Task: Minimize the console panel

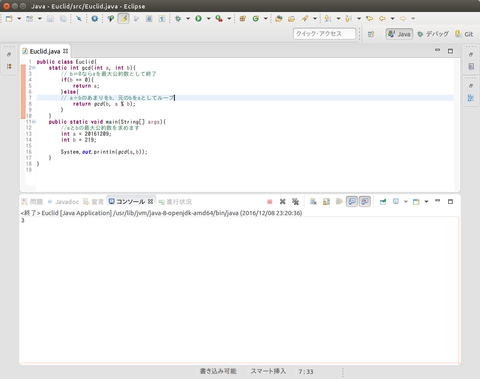Action: [x=437, y=201]
